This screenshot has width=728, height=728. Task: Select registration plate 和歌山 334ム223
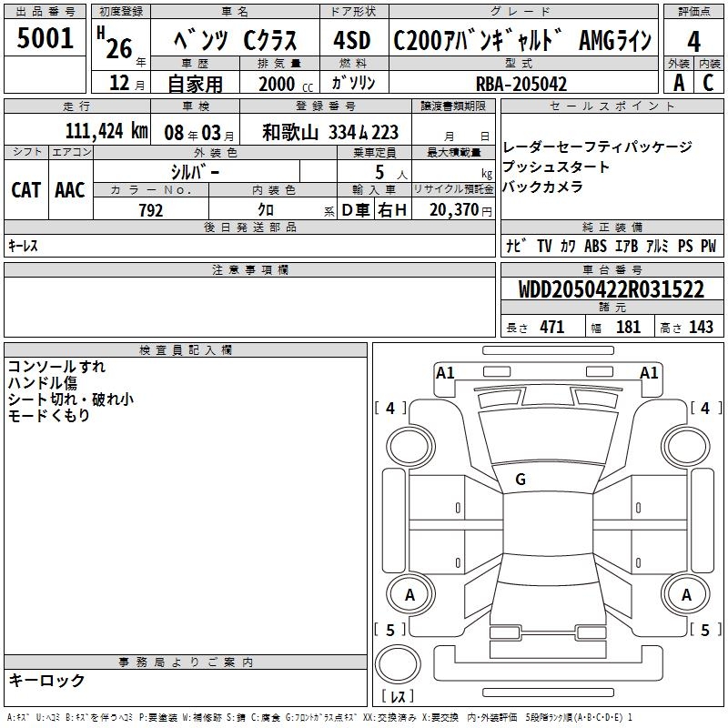click(330, 132)
